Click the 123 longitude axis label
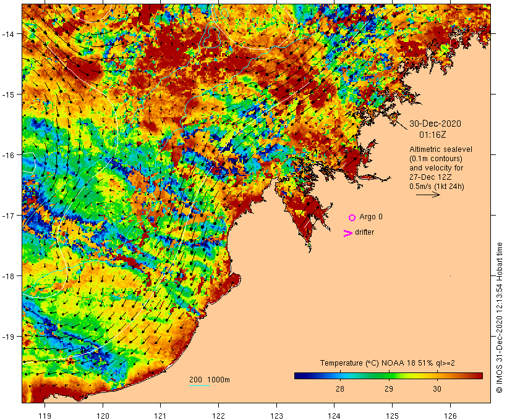Image resolution: width=507 pixels, height=420 pixels. click(276, 416)
